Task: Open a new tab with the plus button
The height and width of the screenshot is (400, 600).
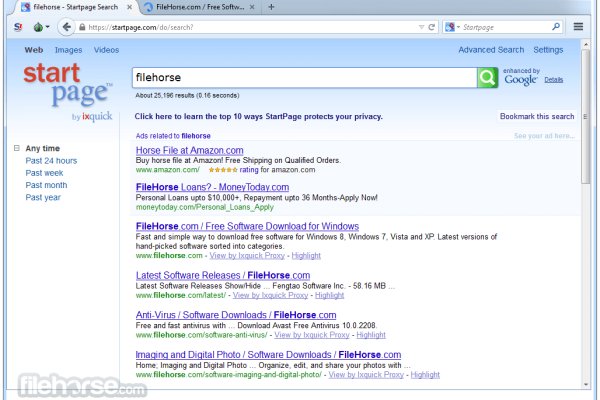Action: click(x=271, y=7)
